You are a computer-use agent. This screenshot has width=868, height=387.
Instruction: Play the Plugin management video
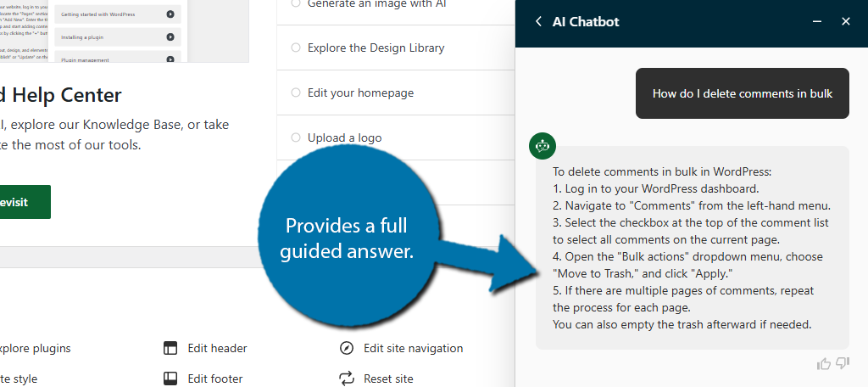[170, 59]
